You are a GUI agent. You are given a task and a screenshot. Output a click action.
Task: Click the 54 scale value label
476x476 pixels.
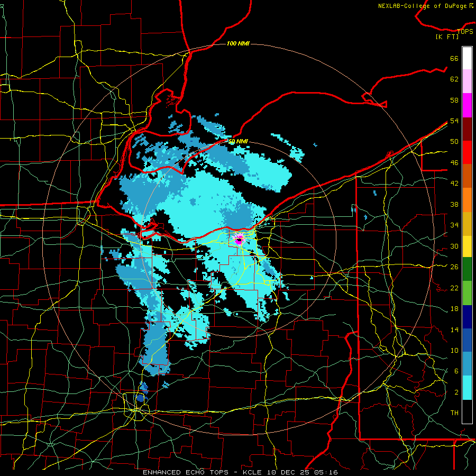click(x=454, y=121)
